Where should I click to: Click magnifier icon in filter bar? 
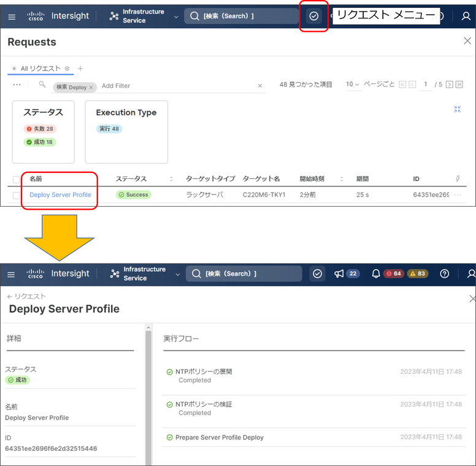[x=42, y=85]
